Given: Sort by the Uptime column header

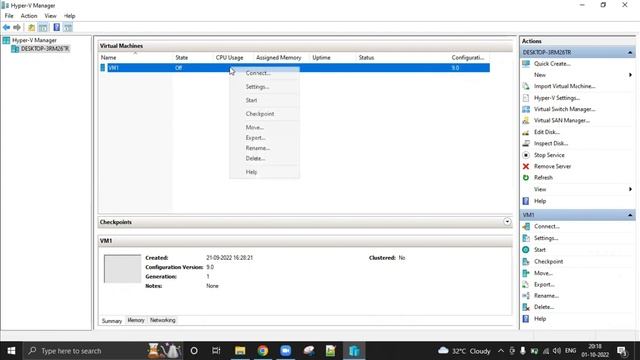Looking at the screenshot, I should [332, 58].
